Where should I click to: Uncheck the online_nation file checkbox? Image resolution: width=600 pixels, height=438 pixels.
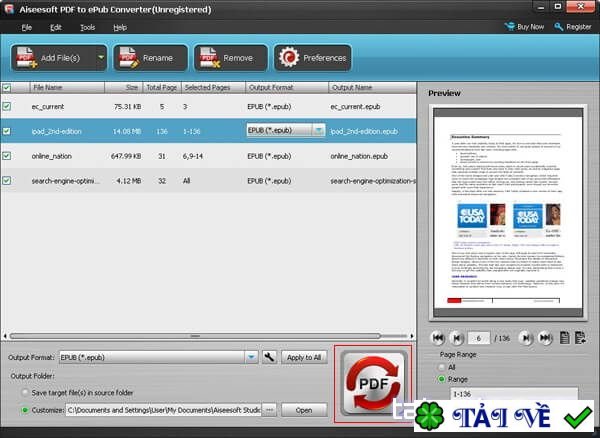[7, 156]
